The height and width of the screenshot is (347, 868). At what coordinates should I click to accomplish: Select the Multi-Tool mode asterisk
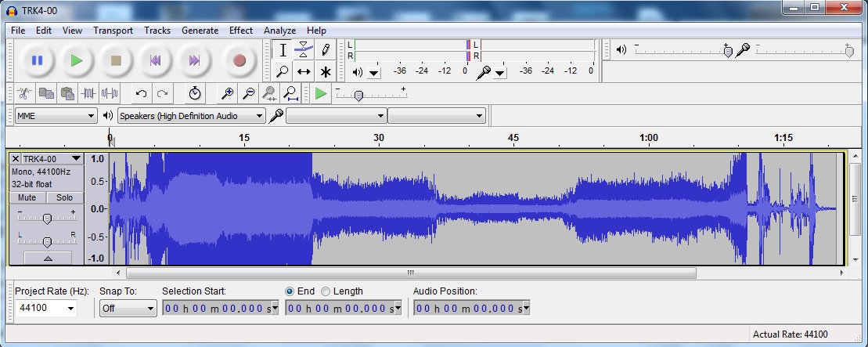tap(325, 71)
